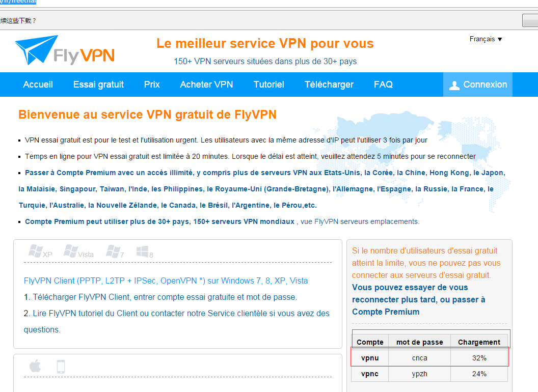Open Acheter VPN in the navigation bar

click(206, 85)
